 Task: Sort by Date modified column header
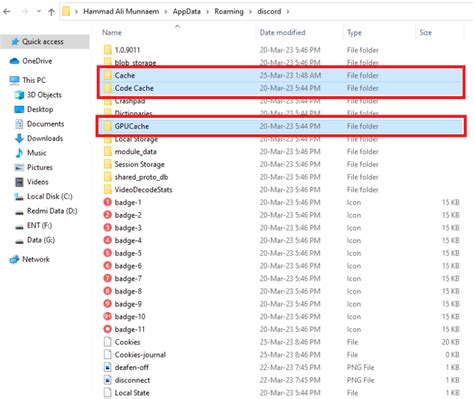pos(282,33)
